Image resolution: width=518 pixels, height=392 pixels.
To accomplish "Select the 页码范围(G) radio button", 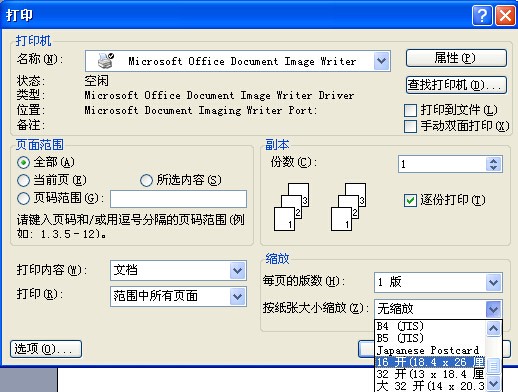I will (x=23, y=198).
